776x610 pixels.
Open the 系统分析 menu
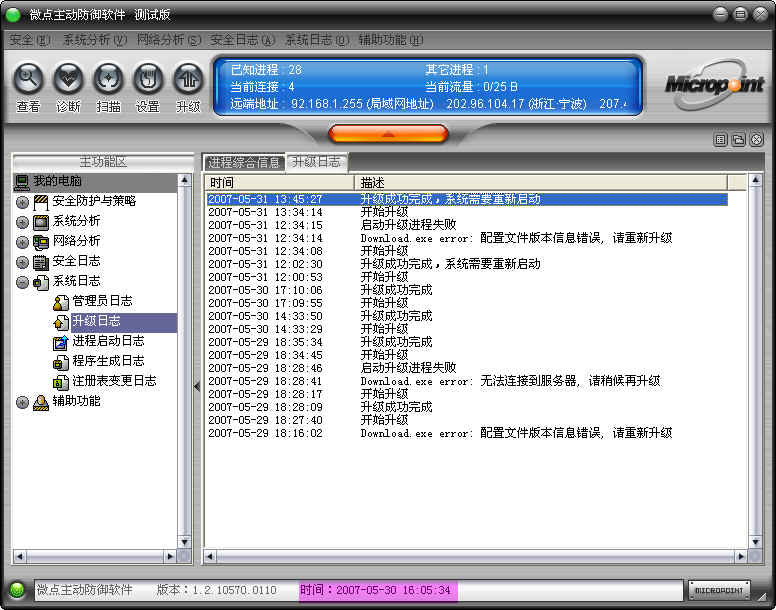94,40
